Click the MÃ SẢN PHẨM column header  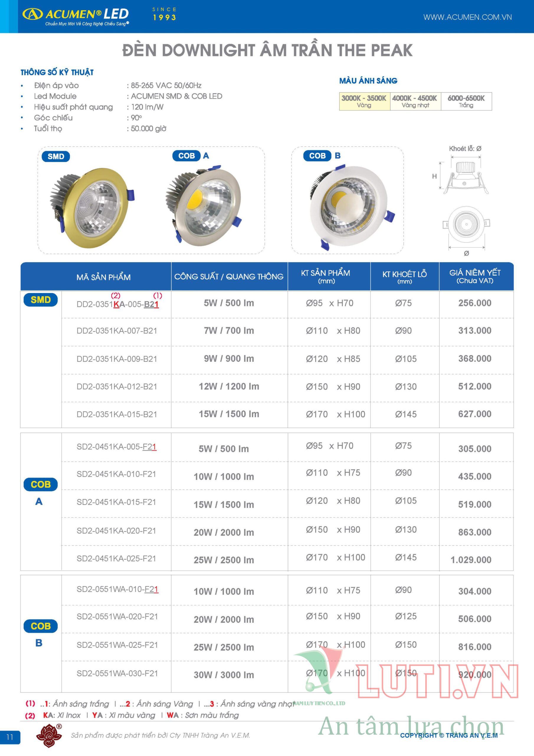103,277
